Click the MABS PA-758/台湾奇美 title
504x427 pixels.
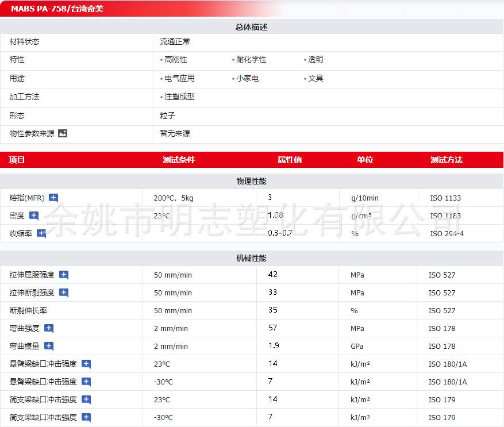(x=57, y=9)
